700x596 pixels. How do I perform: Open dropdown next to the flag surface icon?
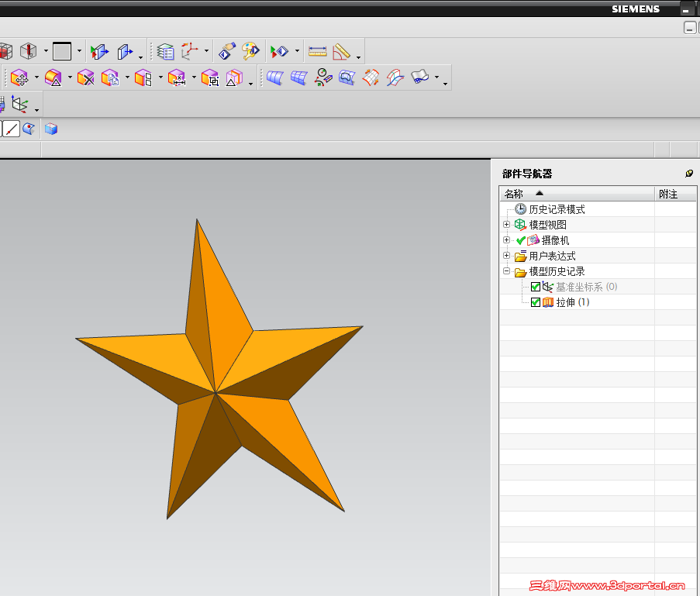pyautogui.click(x=436, y=78)
